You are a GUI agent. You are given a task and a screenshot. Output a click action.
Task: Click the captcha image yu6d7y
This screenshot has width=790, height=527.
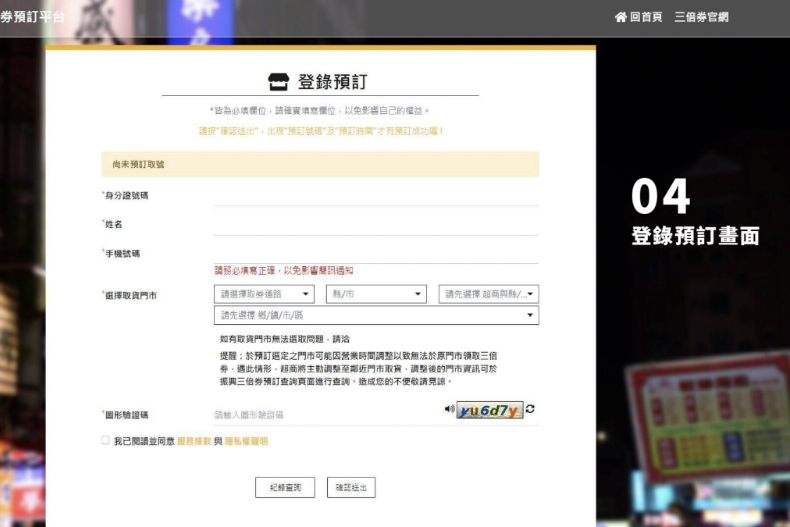click(x=489, y=410)
